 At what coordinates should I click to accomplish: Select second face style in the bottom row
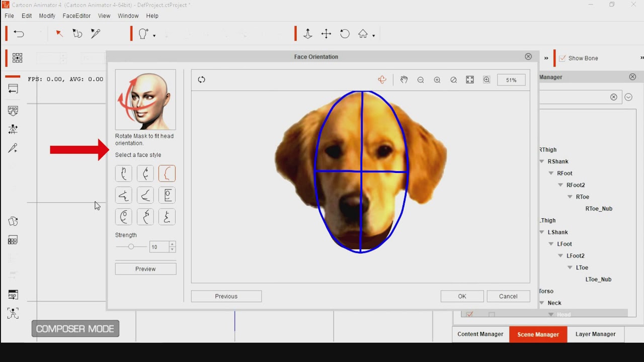click(145, 217)
